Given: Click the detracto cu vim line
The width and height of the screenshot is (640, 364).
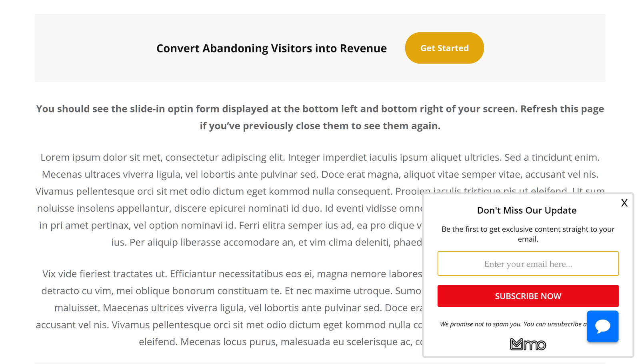Looking at the screenshot, I should (x=231, y=291).
